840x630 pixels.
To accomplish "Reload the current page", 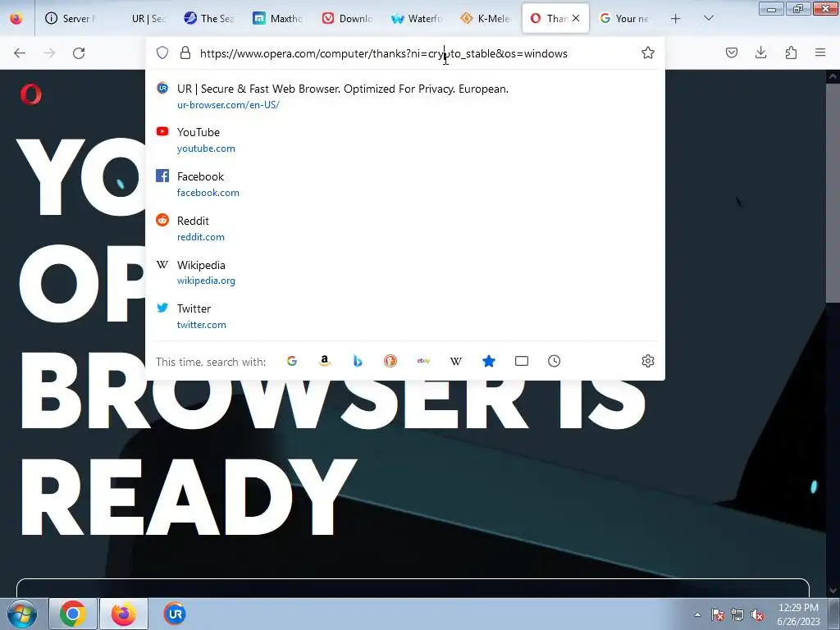I will [79, 52].
